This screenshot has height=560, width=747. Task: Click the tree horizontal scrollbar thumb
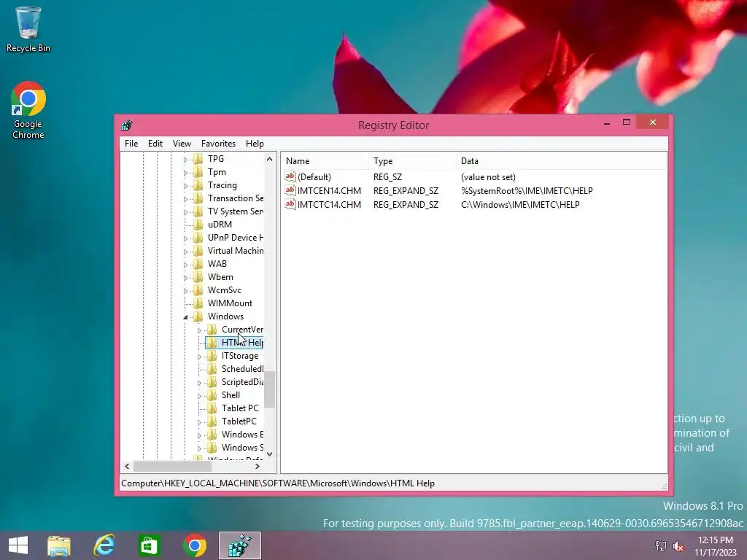172,466
